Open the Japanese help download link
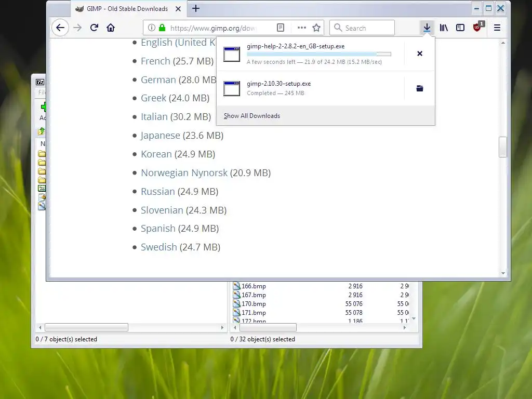Viewport: 532px width, 399px height. pyautogui.click(x=161, y=136)
